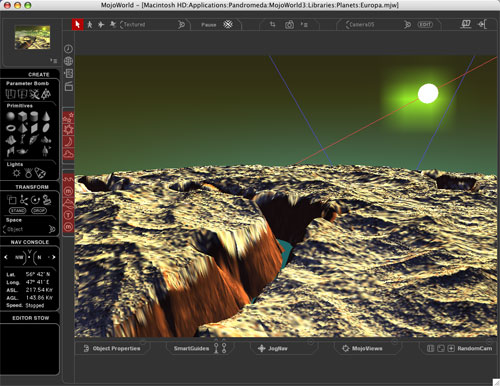Screen dimensions: 500x386
Task: Toggle the red wavy water button
Action: pyautogui.click(x=68, y=179)
